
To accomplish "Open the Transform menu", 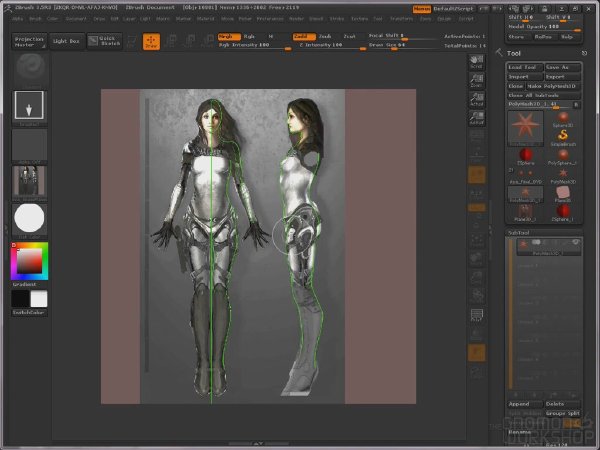I will 401,19.
